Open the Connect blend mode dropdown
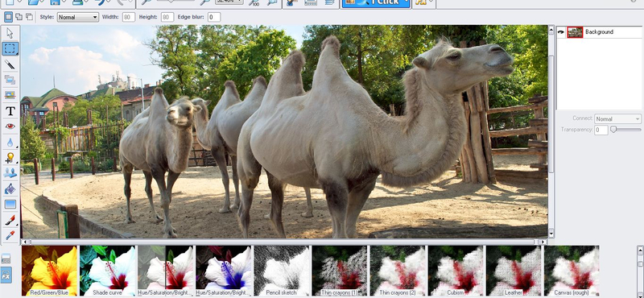 coord(617,118)
